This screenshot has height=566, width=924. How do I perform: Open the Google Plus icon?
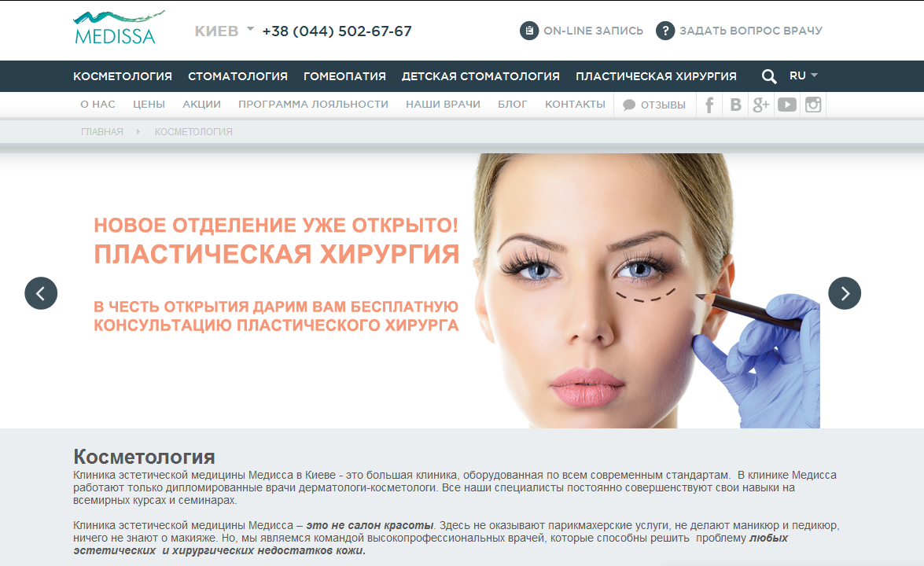[x=760, y=105]
